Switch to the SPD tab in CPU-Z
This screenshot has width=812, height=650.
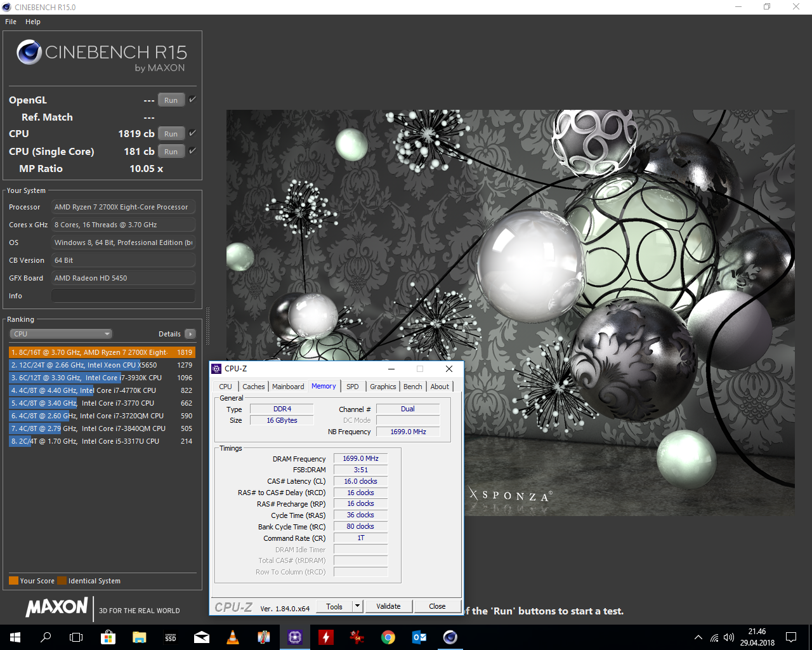tap(353, 387)
